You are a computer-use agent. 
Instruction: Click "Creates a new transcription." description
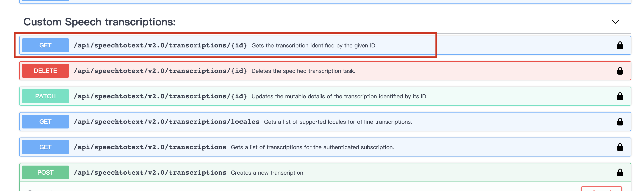click(x=267, y=173)
